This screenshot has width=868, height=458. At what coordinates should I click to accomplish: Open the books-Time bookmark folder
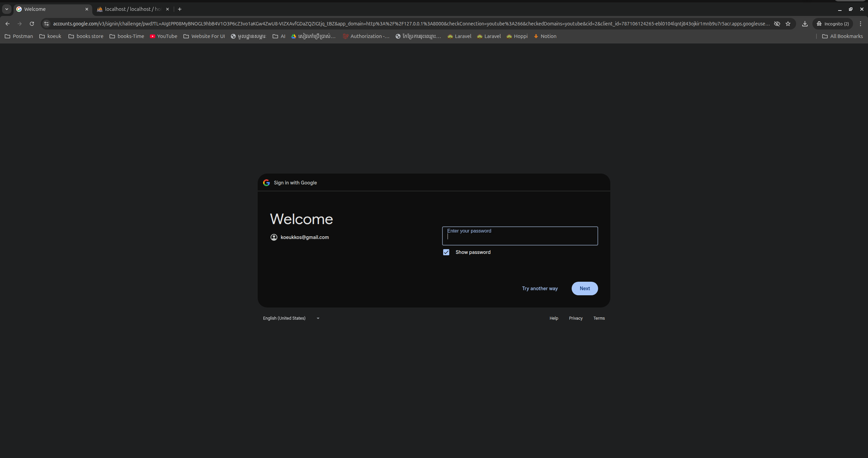127,36
